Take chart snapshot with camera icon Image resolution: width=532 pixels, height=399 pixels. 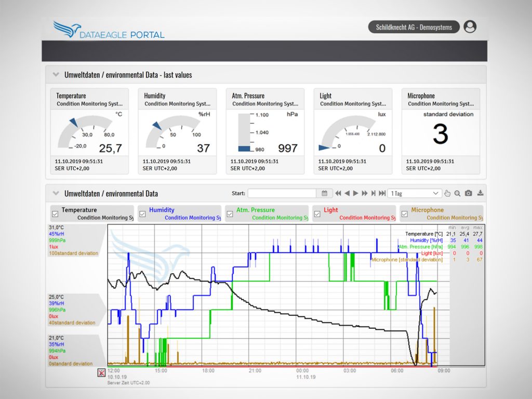(469, 193)
